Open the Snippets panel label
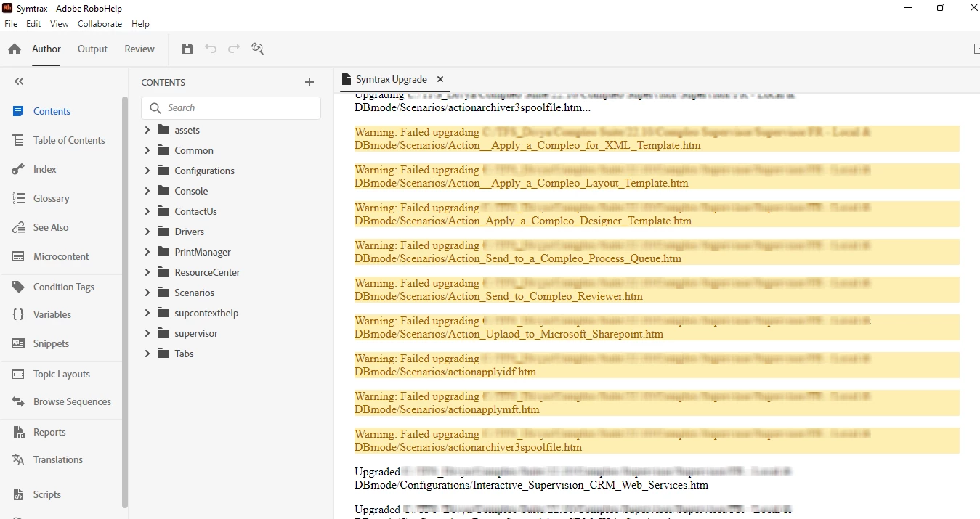The height and width of the screenshot is (519, 980). click(51, 343)
